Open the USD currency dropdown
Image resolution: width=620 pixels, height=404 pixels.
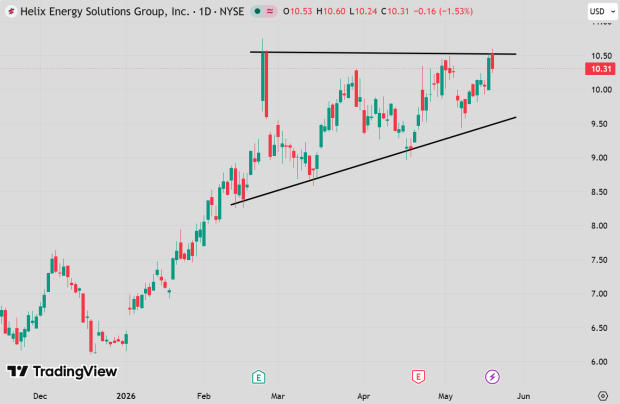[x=602, y=11]
